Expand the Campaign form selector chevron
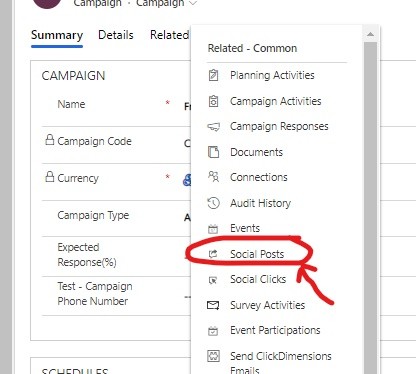 pyautogui.click(x=193, y=4)
